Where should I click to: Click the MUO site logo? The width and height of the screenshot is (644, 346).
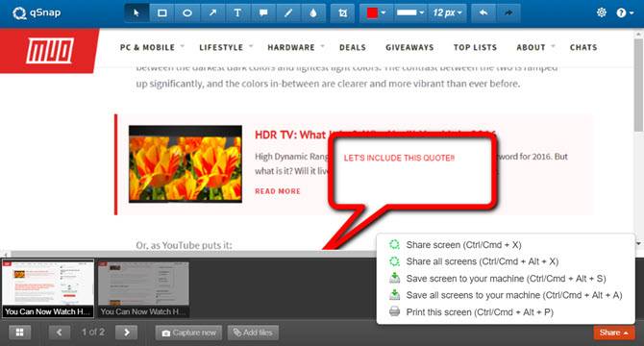coord(50,51)
